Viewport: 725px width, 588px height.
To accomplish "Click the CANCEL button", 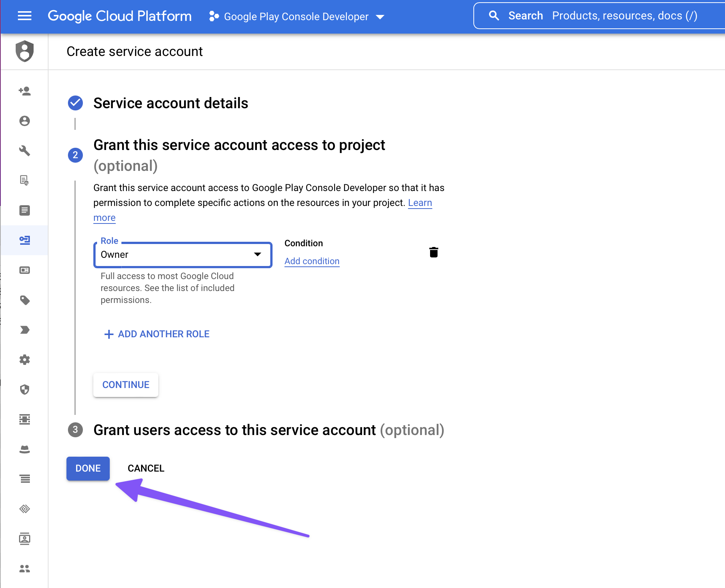I will pos(146,468).
